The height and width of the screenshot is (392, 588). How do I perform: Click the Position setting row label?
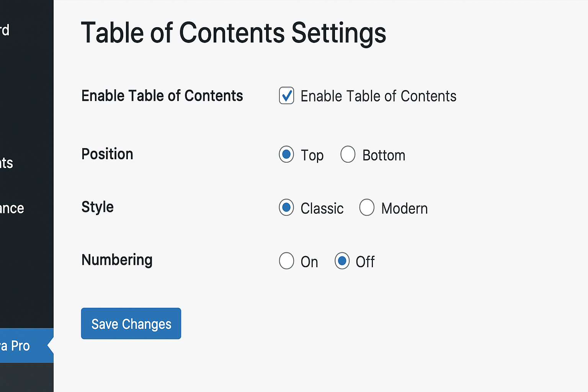coord(107,154)
